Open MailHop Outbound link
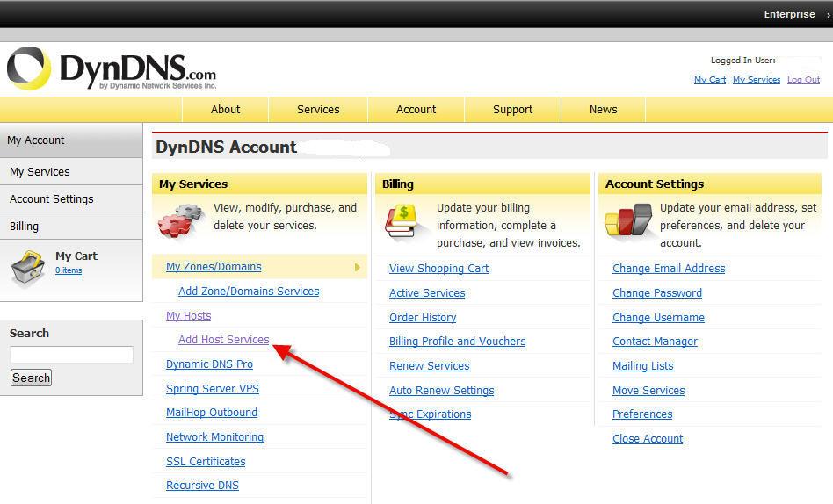 point(212,413)
